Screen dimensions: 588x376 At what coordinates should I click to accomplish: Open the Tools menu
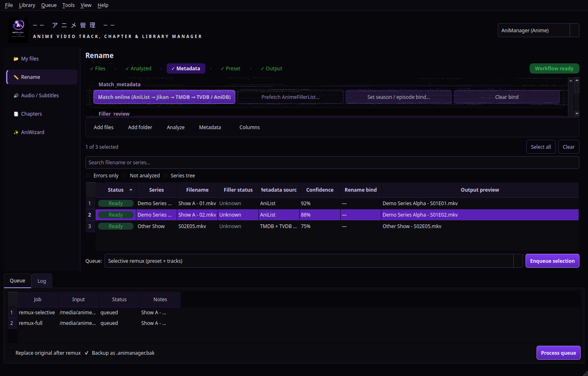point(69,5)
